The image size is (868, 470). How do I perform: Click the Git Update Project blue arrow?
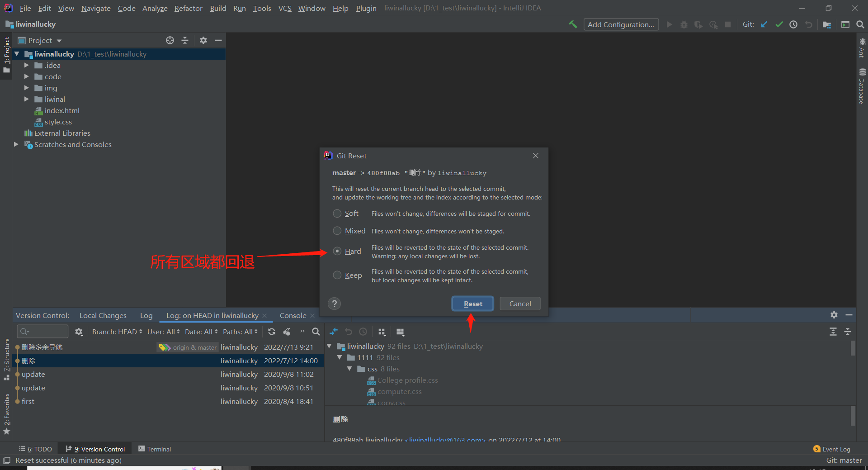(764, 24)
